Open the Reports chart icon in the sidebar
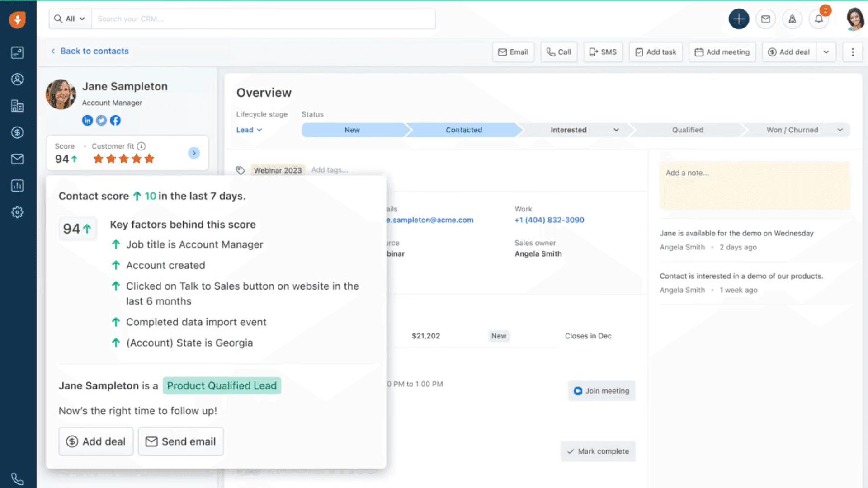 coord(17,186)
